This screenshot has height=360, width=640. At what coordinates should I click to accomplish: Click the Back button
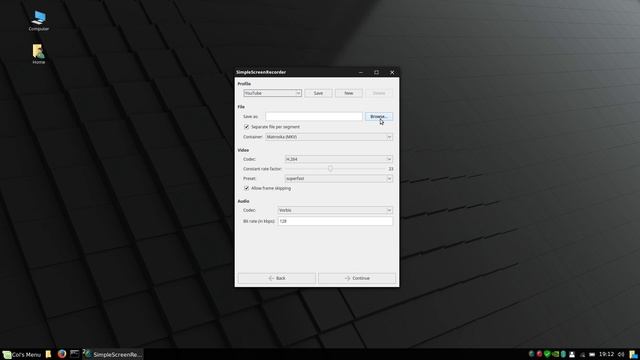coord(277,278)
